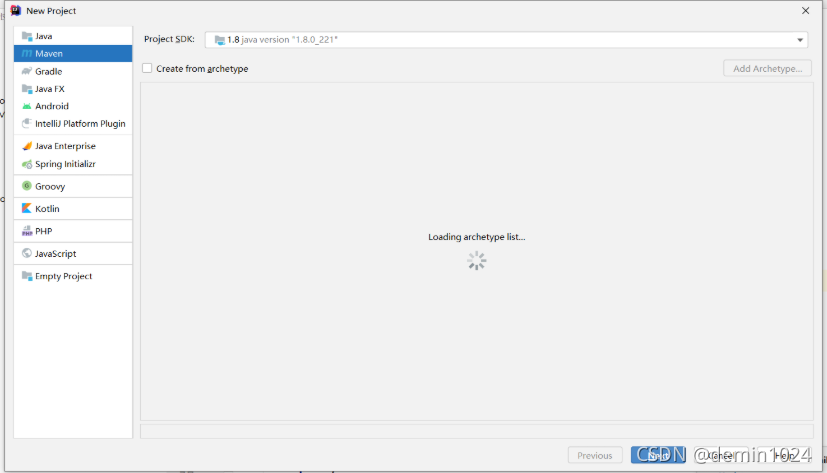
Task: Close the New Project dialog
Action: click(805, 11)
